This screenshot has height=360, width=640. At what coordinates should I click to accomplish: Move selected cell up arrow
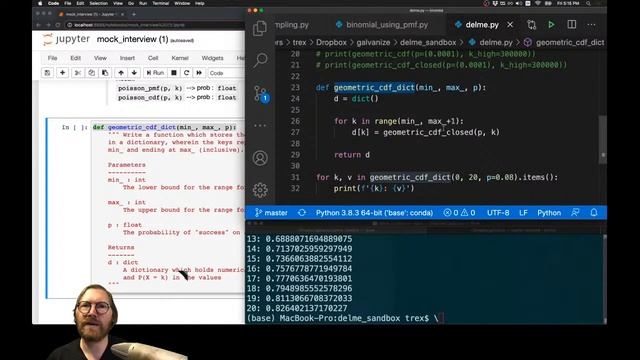click(x=121, y=73)
